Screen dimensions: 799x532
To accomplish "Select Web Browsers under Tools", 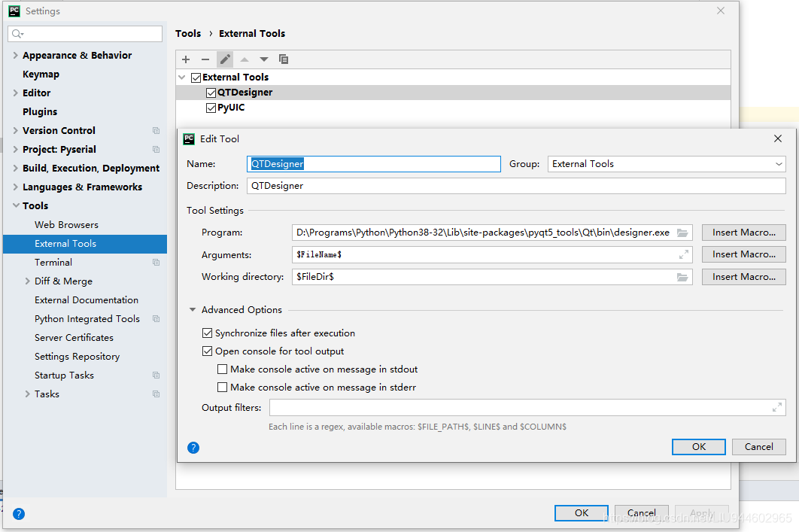I will click(x=66, y=225).
